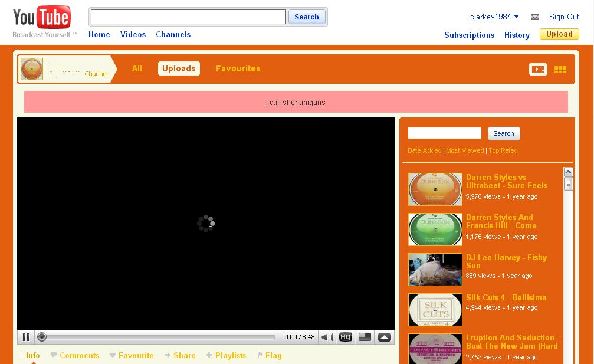This screenshot has width=594, height=364.
Task: Pause the video playback
Action: click(x=26, y=337)
